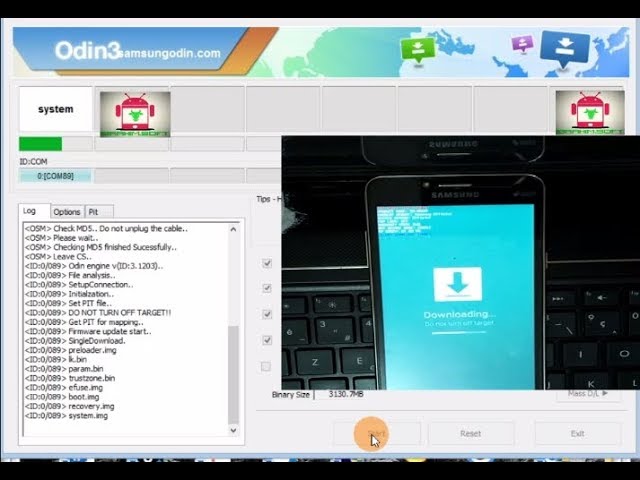
Task: Enable the unchecked fifth file checkbox
Action: [x=266, y=367]
